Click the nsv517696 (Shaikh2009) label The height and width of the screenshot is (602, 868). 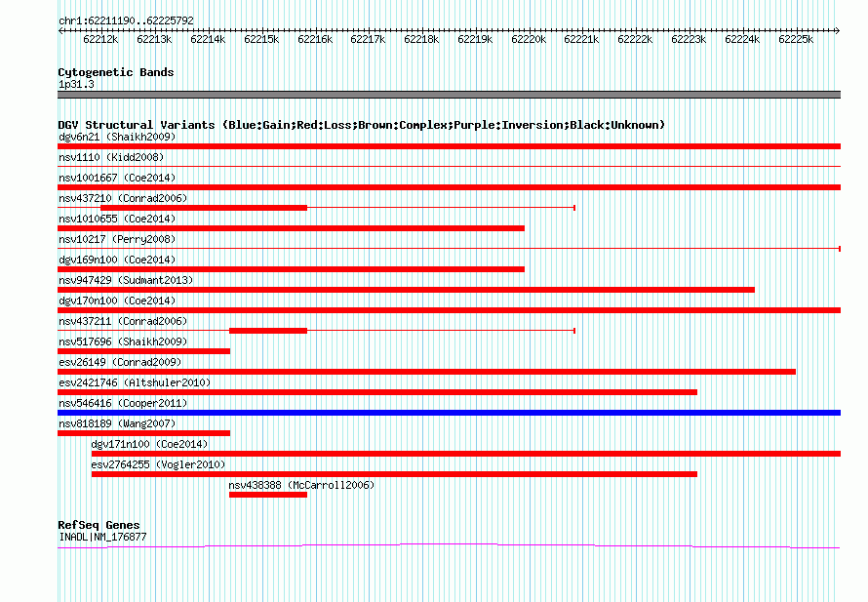[123, 341]
